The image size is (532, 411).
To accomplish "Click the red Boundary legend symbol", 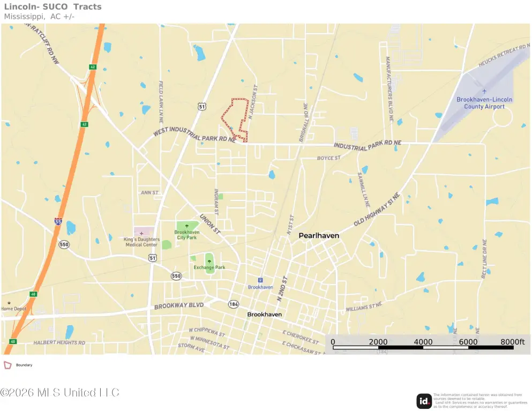I will click(8, 365).
